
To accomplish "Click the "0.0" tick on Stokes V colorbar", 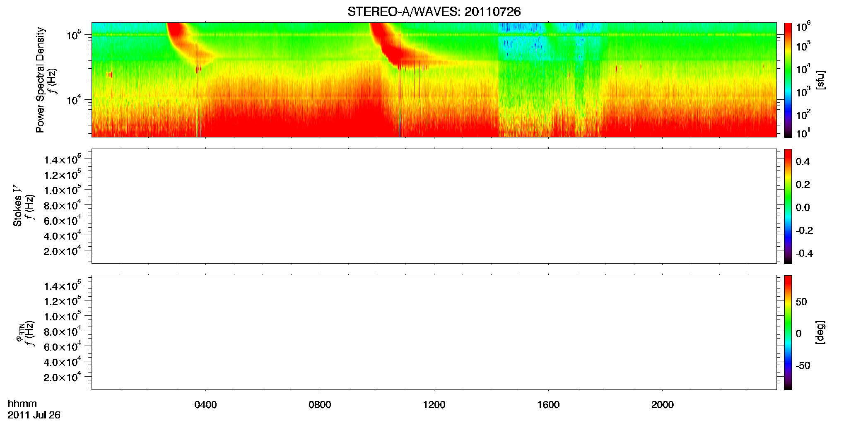I will pos(803,208).
